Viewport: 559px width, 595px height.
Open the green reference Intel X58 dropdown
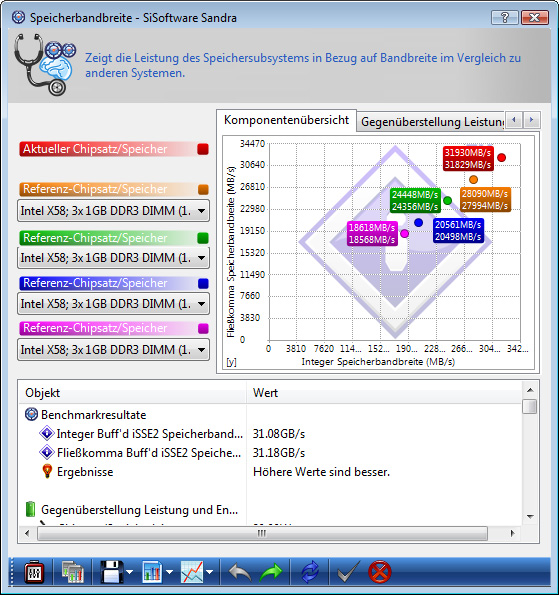(x=113, y=258)
